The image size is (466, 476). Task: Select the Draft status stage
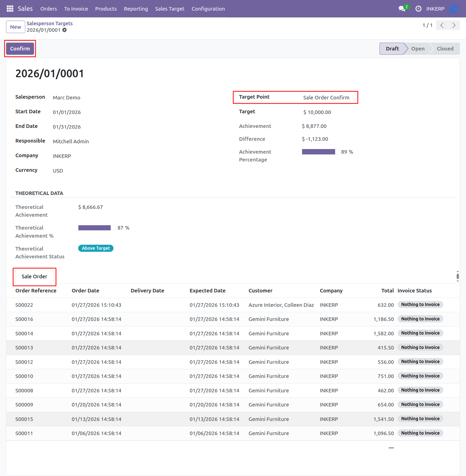(392, 49)
